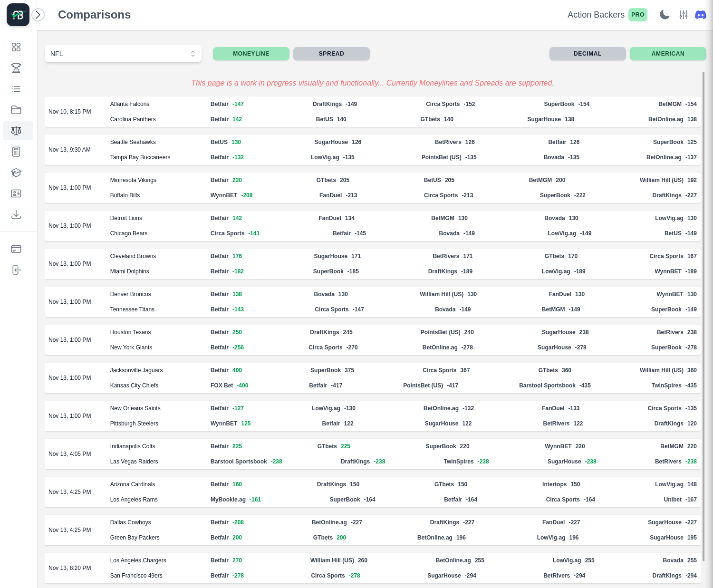The height and width of the screenshot is (588, 713).
Task: Select the balance scale comparisons icon
Action: (x=16, y=131)
